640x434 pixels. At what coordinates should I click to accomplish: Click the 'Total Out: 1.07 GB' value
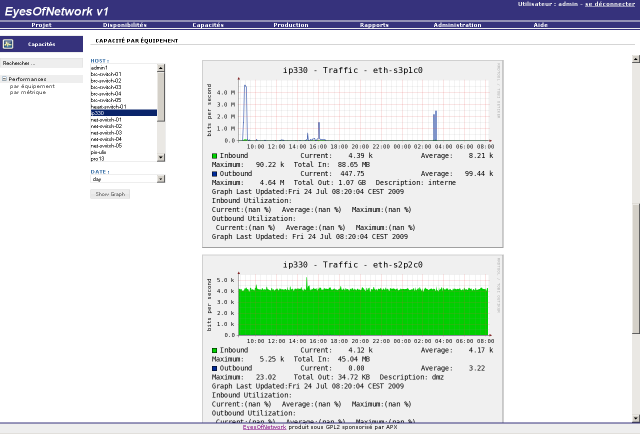coord(330,183)
